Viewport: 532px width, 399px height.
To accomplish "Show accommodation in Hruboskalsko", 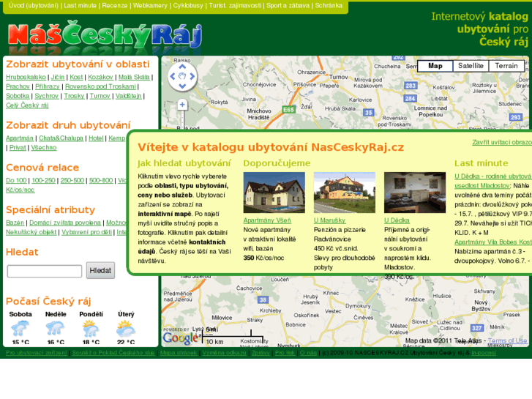I will pyautogui.click(x=26, y=77).
